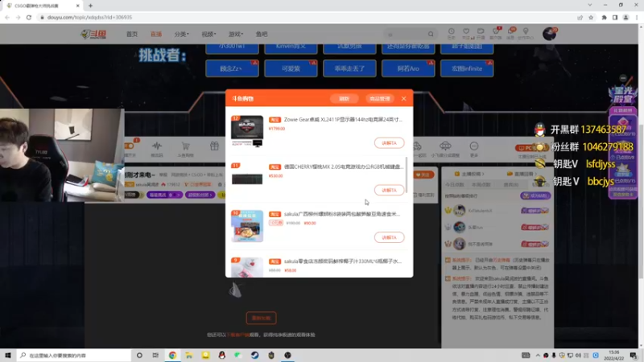644x362 pixels.
Task: Open the Chrome extensions puzzle icon
Action: (605, 17)
